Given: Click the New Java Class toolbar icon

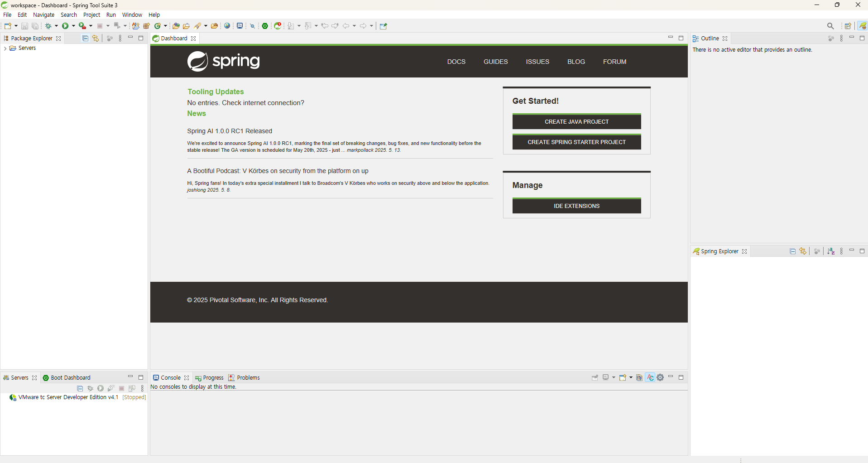Looking at the screenshot, I should pyautogui.click(x=158, y=26).
